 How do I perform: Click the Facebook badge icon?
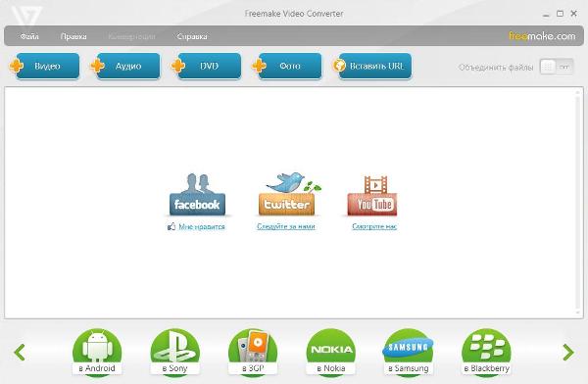pyautogui.click(x=197, y=194)
